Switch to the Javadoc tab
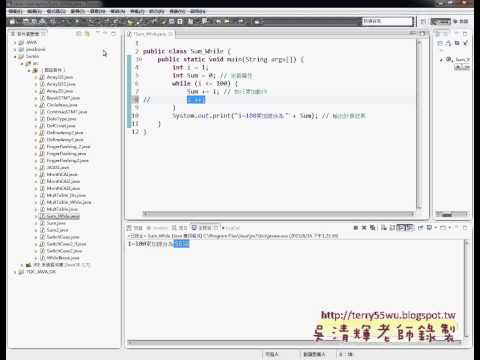This screenshot has height=360, width=480. pos(157,228)
